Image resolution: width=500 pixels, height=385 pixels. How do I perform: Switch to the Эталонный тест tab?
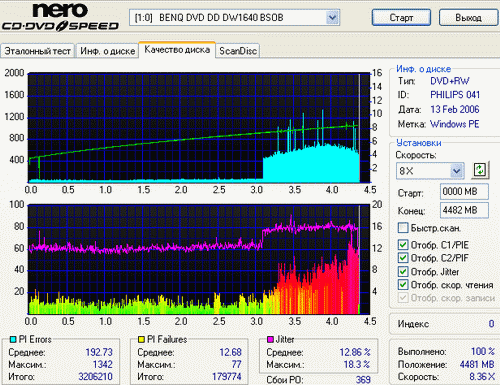point(37,51)
